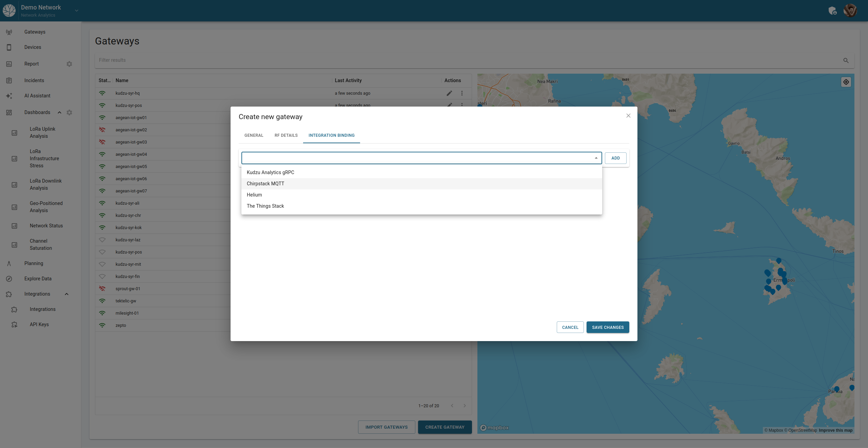The width and height of the screenshot is (868, 448).
Task: Collapse the Integrations sidebar group
Action: click(66, 294)
